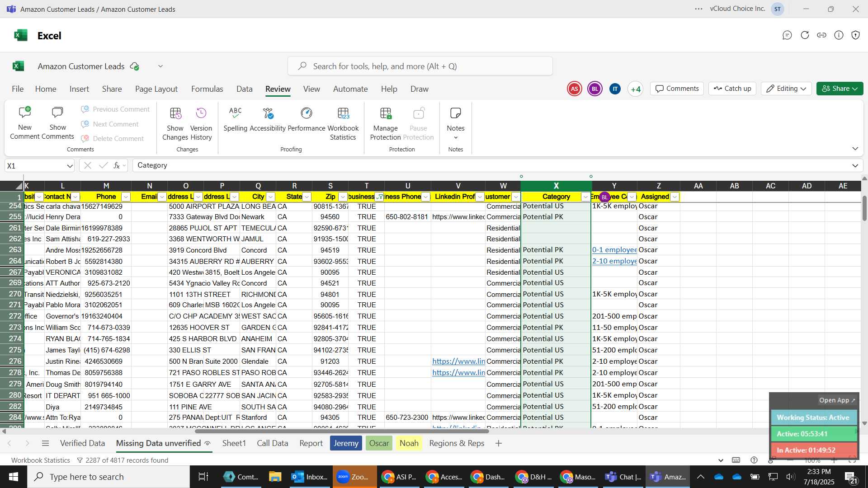This screenshot has height=488, width=868.
Task: Expand the Name Box dropdown
Action: pos(70,166)
